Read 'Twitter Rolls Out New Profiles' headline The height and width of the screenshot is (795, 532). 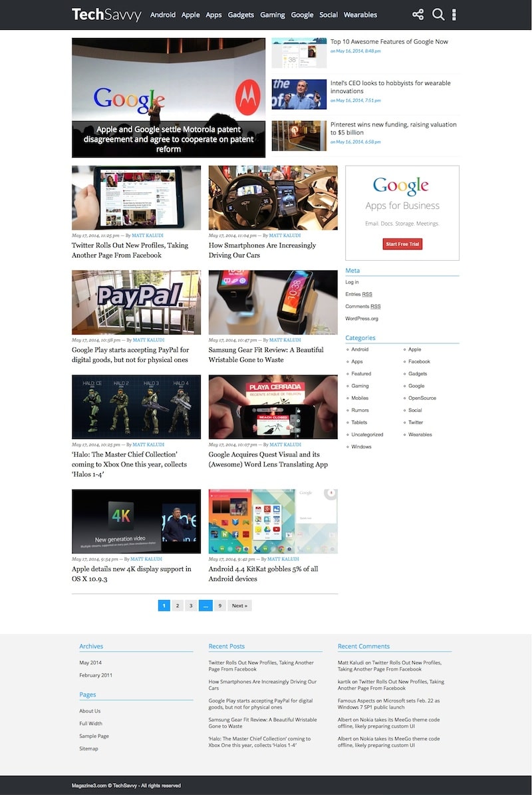click(130, 250)
